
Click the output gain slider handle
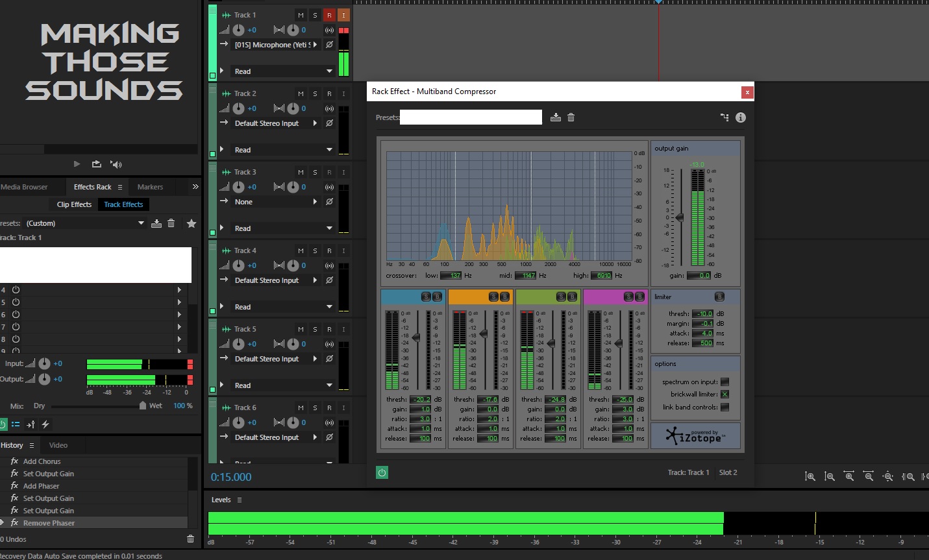point(680,218)
